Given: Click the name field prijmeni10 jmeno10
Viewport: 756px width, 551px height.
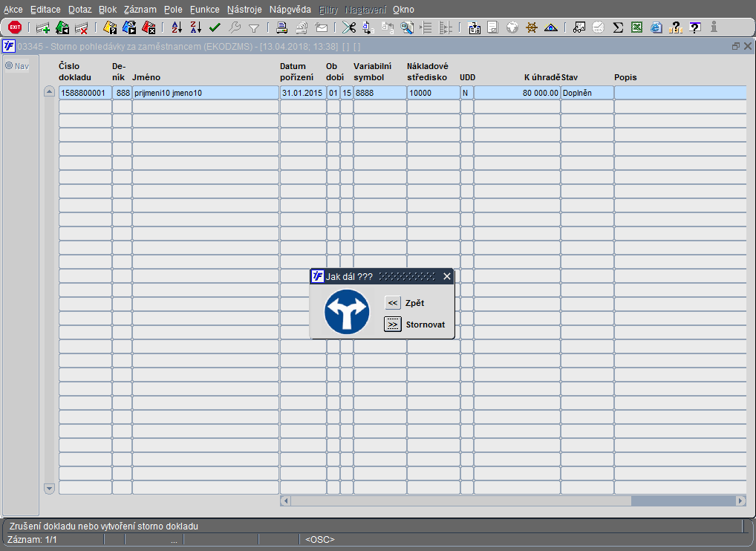Looking at the screenshot, I should tap(206, 93).
